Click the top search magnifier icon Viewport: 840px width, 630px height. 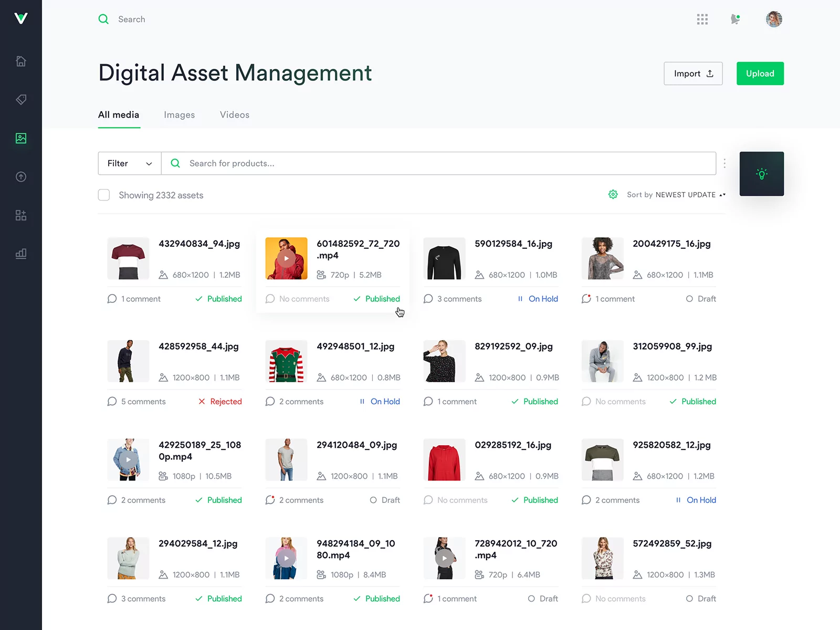(103, 19)
